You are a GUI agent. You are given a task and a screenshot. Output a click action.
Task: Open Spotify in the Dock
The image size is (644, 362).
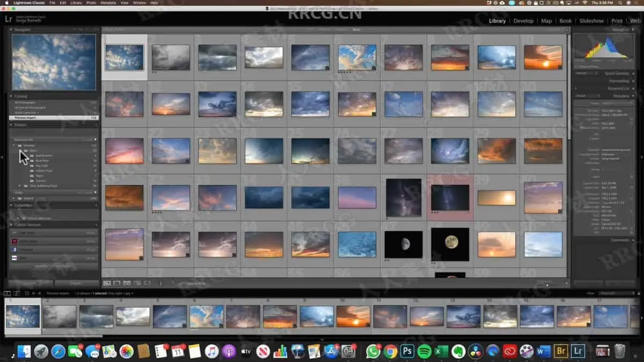[424, 351]
